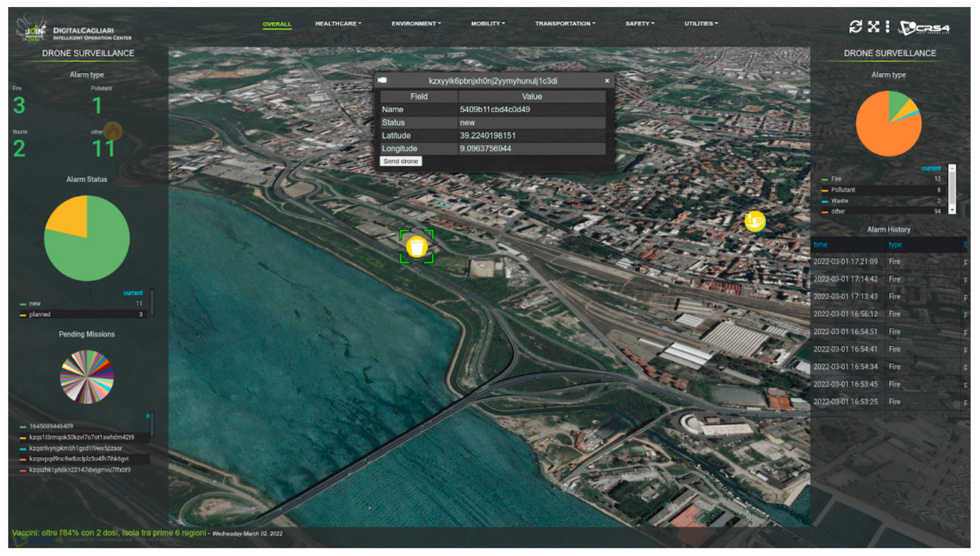Open the three-dot vertical options menu
This screenshot has width=980, height=556.
(887, 26)
